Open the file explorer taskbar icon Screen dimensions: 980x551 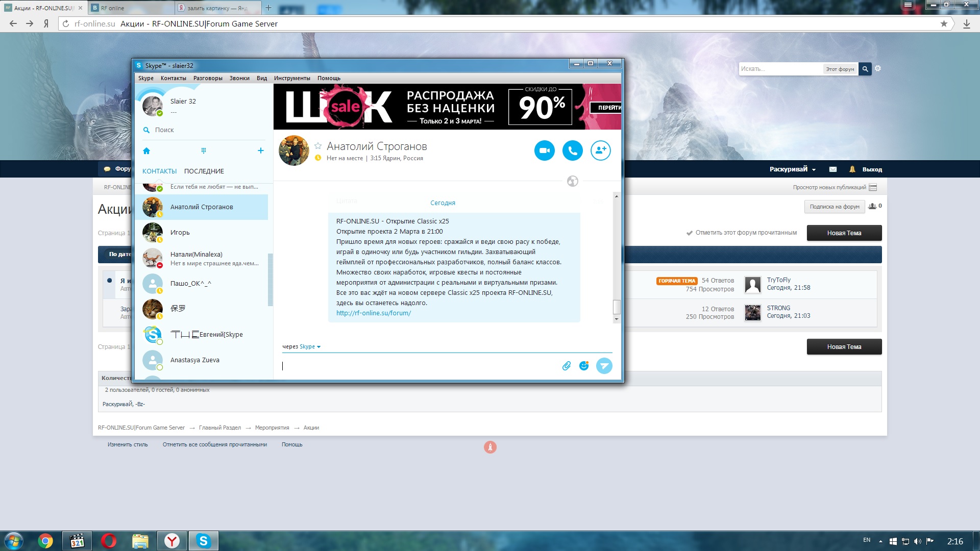[x=140, y=541]
